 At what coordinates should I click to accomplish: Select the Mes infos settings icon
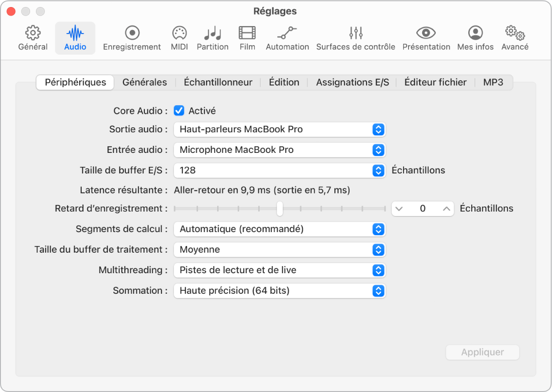pyautogui.click(x=475, y=38)
